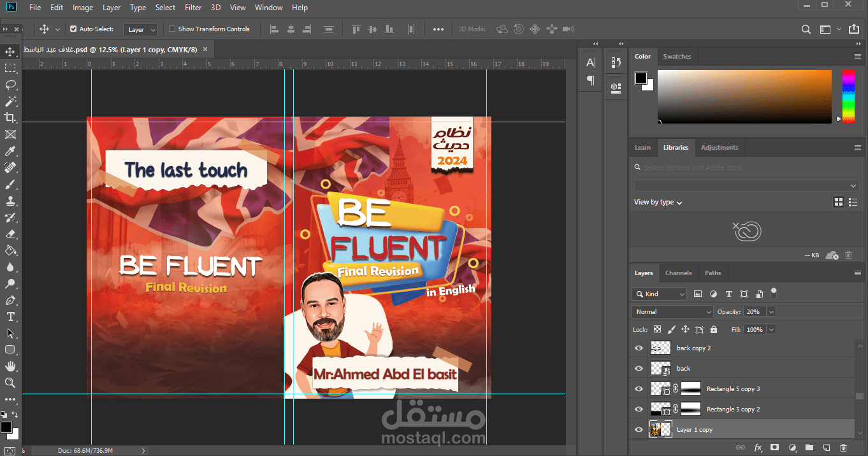Select the Lasso tool
Image resolution: width=868 pixels, height=456 pixels.
(x=10, y=85)
